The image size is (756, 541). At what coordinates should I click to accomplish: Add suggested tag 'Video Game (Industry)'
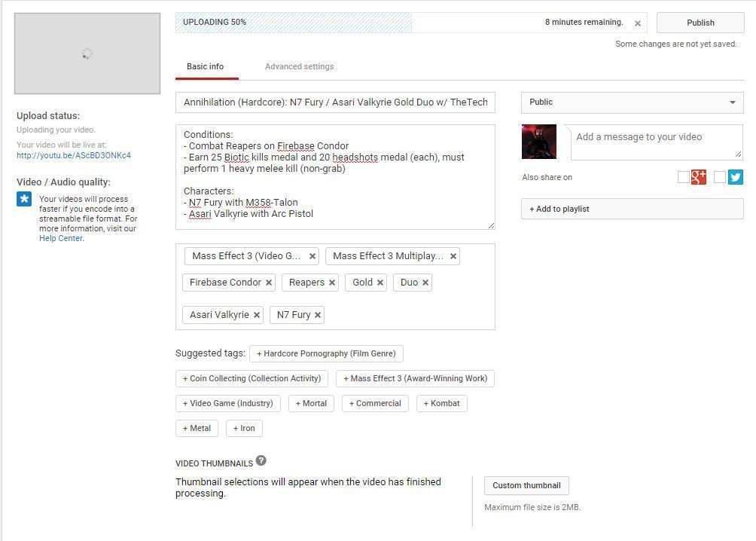pyautogui.click(x=227, y=404)
